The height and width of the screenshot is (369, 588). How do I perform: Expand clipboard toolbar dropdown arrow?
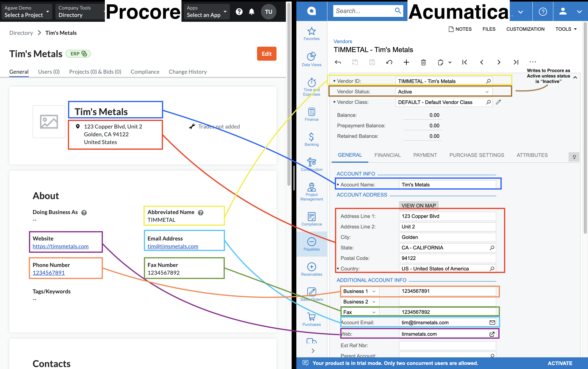pos(450,62)
